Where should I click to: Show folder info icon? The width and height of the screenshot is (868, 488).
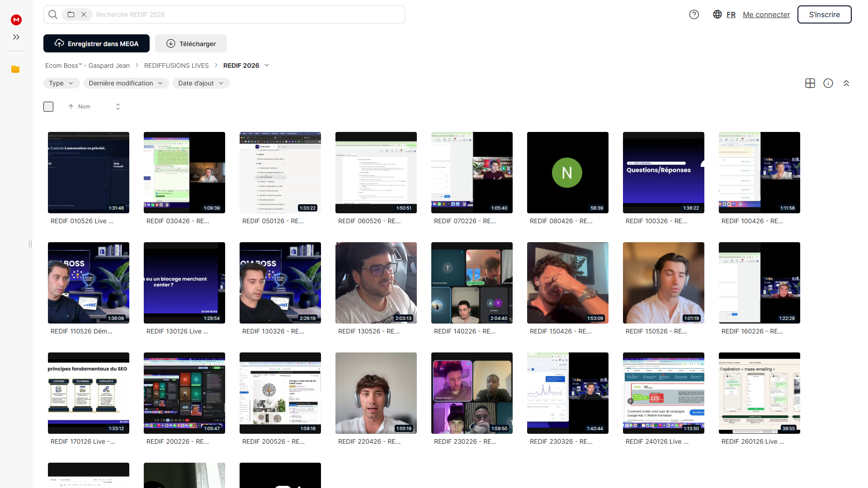(828, 83)
